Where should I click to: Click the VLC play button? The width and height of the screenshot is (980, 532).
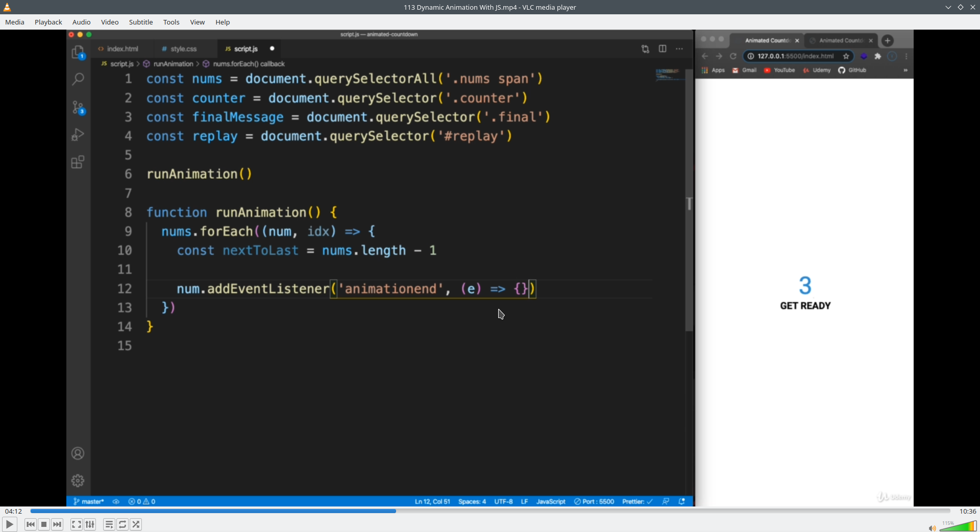(9, 524)
